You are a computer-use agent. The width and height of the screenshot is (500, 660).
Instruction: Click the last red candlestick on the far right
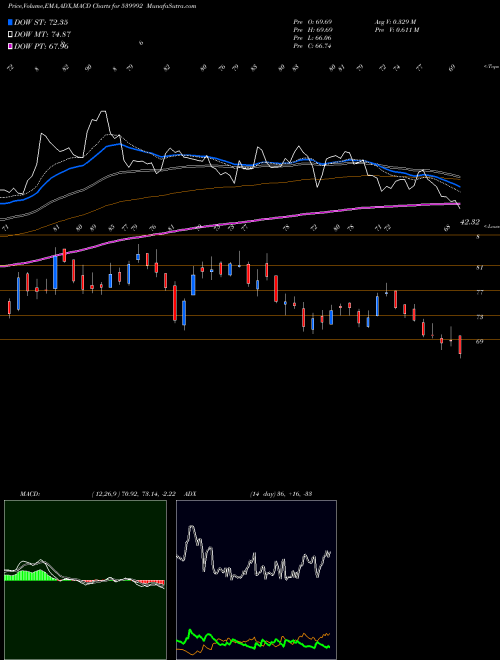(460, 346)
